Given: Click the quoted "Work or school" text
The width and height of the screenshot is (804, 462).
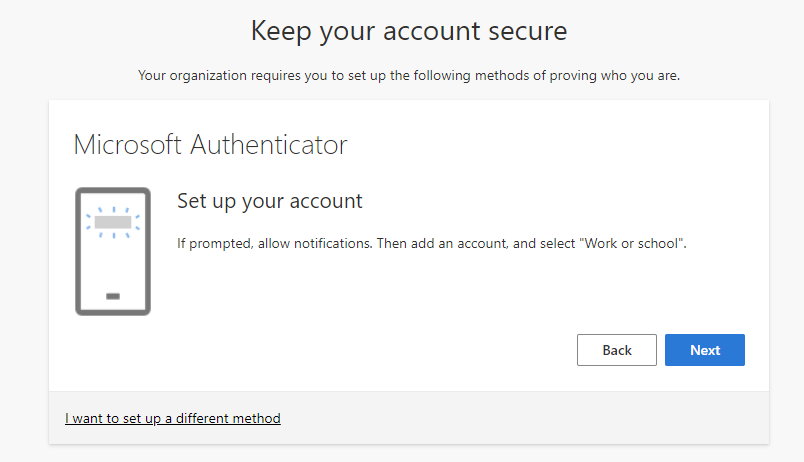Looking at the screenshot, I should coord(632,243).
